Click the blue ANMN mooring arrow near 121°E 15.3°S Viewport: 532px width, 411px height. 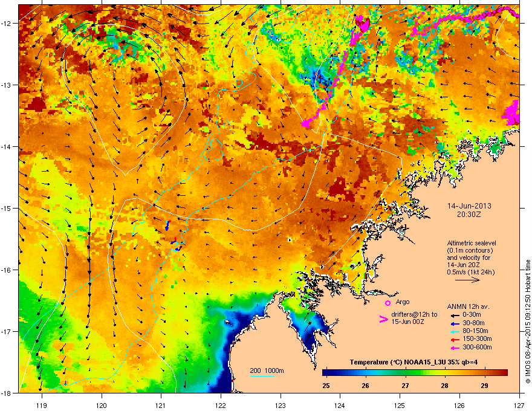pos(167,225)
